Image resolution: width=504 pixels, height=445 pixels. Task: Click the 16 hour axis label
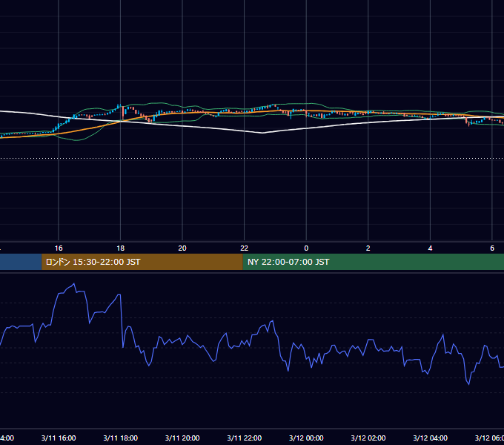click(x=59, y=248)
